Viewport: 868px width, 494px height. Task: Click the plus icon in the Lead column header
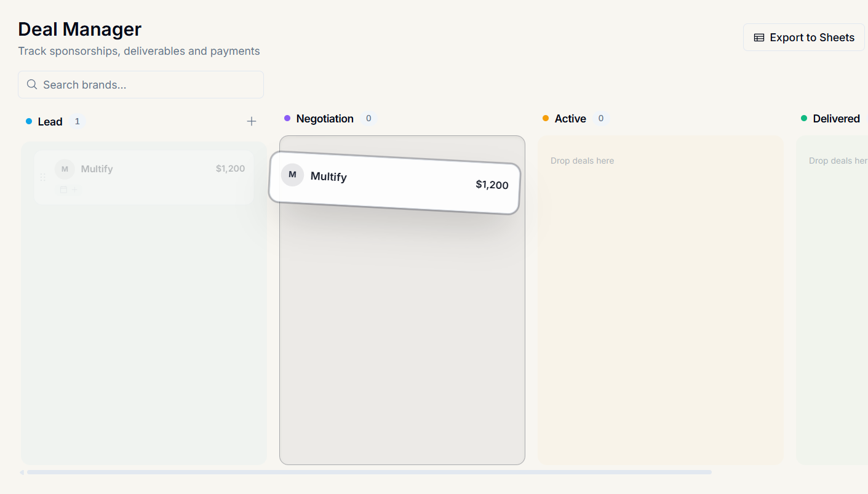coord(252,121)
